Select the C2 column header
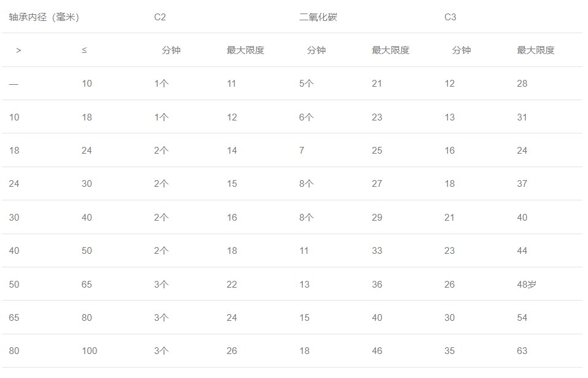 (160, 17)
